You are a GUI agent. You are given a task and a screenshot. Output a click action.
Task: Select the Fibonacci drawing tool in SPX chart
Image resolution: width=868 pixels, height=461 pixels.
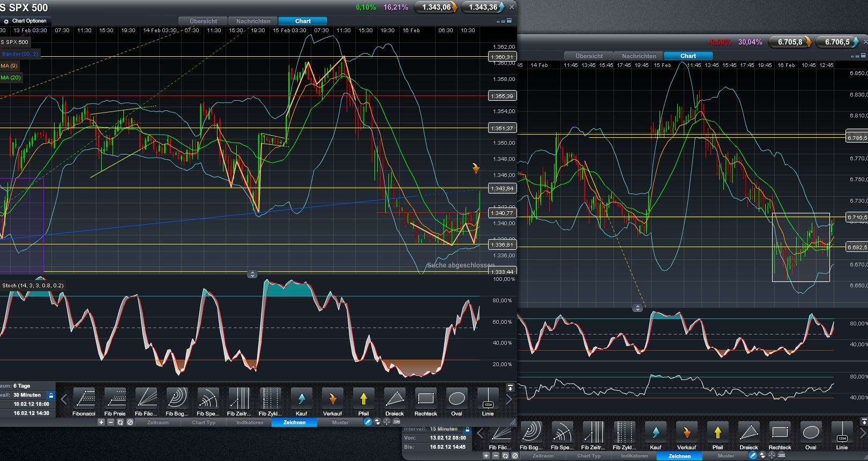[x=84, y=399]
